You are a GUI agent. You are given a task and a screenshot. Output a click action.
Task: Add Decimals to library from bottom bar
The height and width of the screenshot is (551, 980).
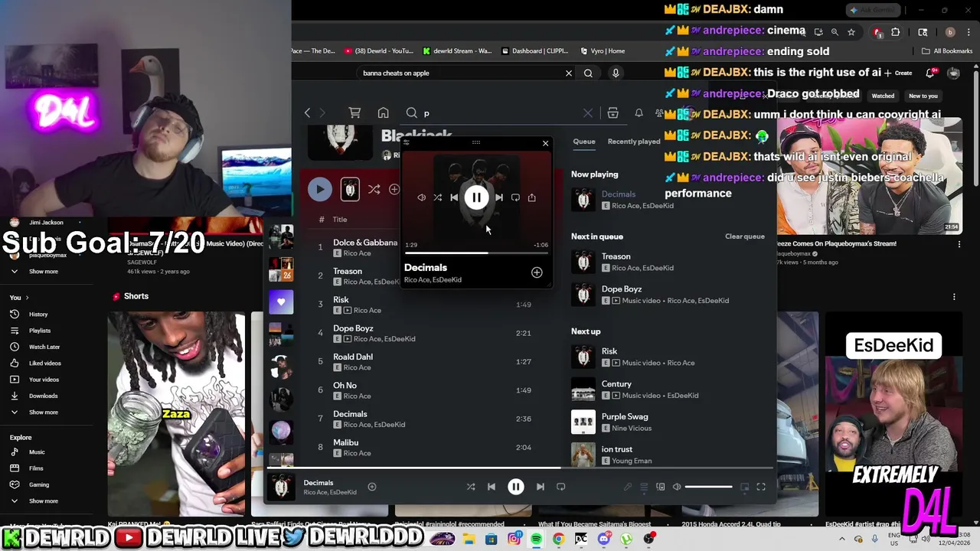[372, 487]
